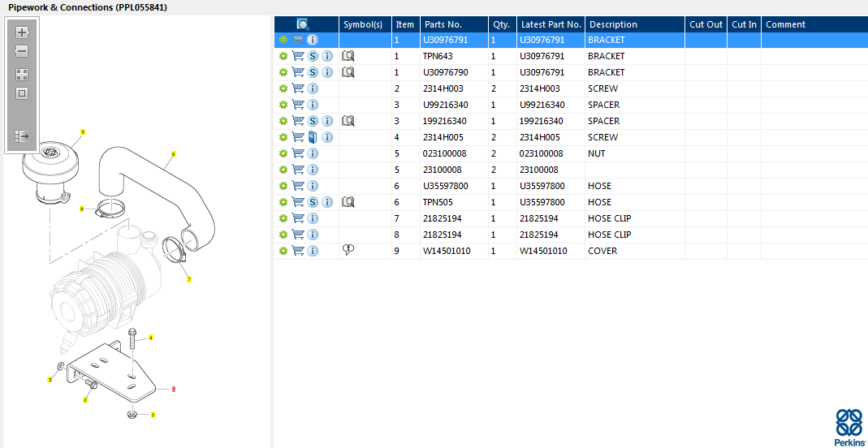The width and height of the screenshot is (868, 448).
Task: Select callout 2 screw in diagram
Action: point(85,399)
